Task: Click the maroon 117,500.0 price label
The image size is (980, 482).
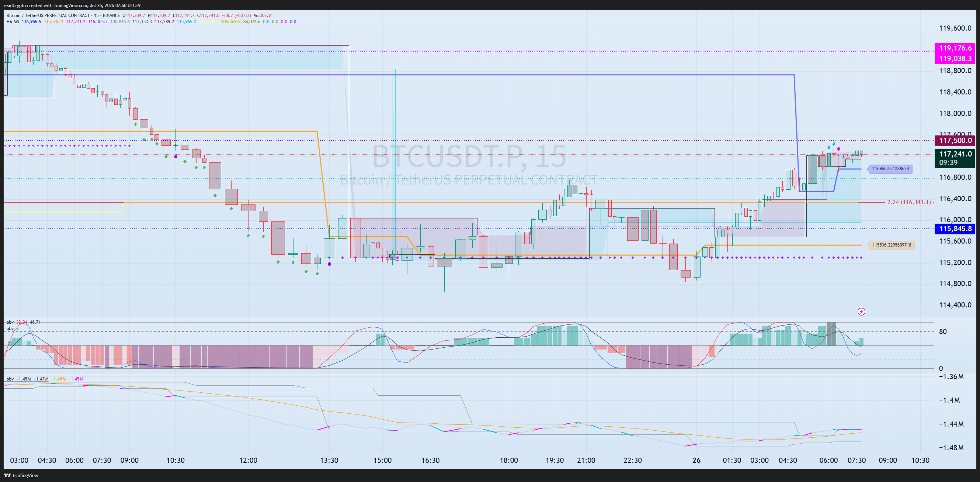Action: pos(955,141)
